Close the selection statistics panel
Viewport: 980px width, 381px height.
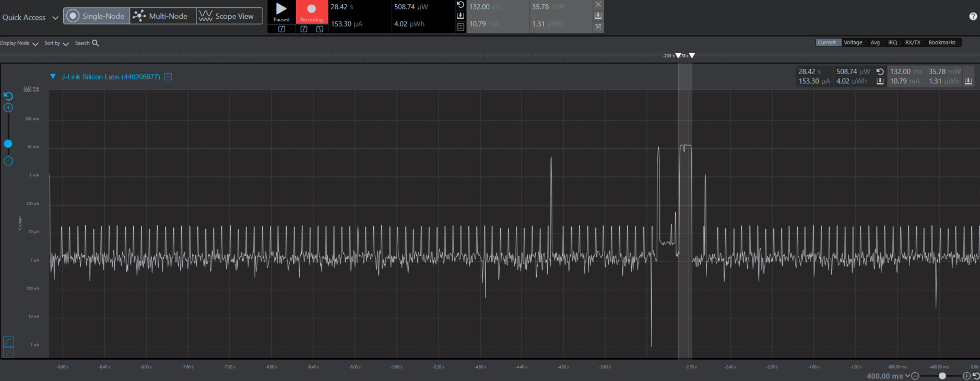pos(598,5)
